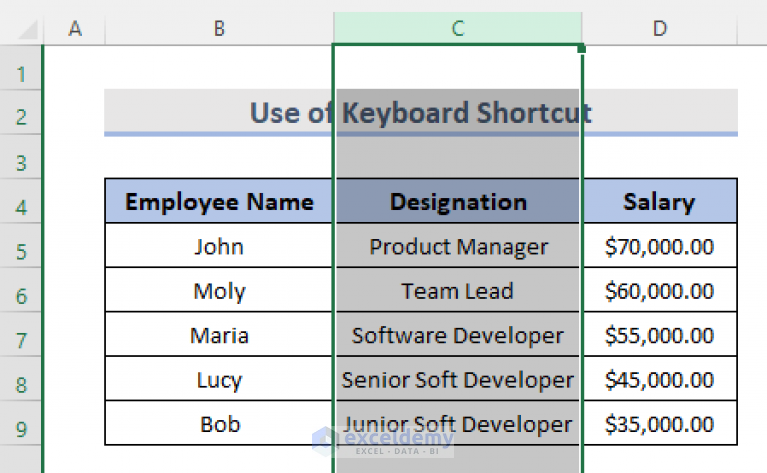Click the 'Employee Name' header cell
Viewport: 767px width, 473px height.
219,201
